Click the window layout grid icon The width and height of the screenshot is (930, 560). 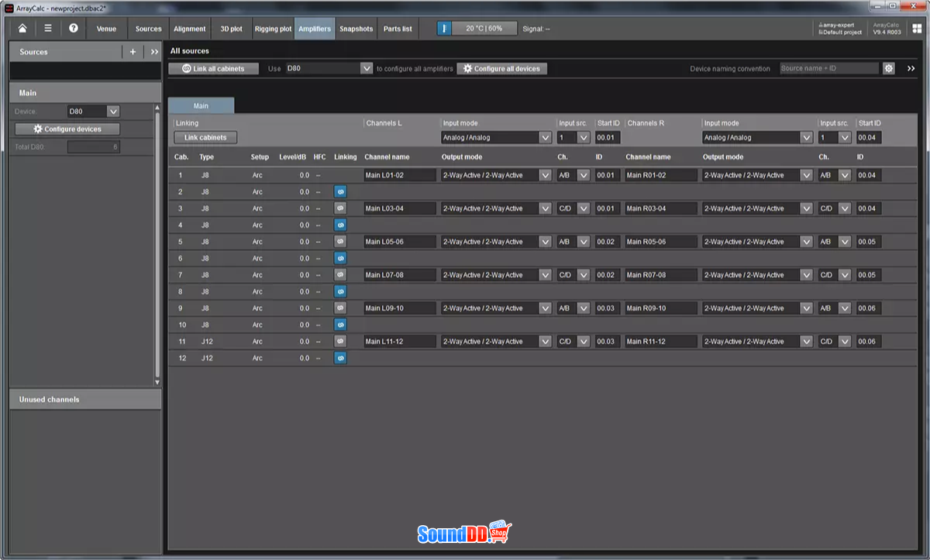(x=917, y=29)
